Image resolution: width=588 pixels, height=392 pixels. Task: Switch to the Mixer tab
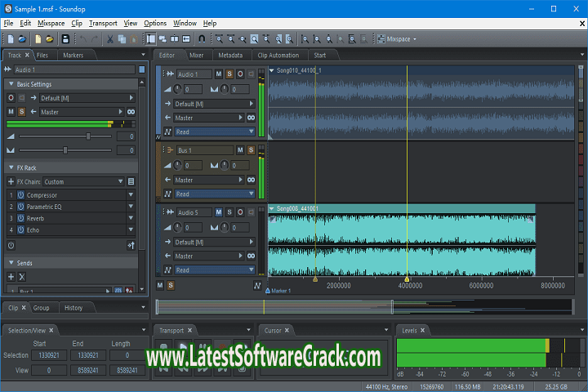click(x=196, y=56)
